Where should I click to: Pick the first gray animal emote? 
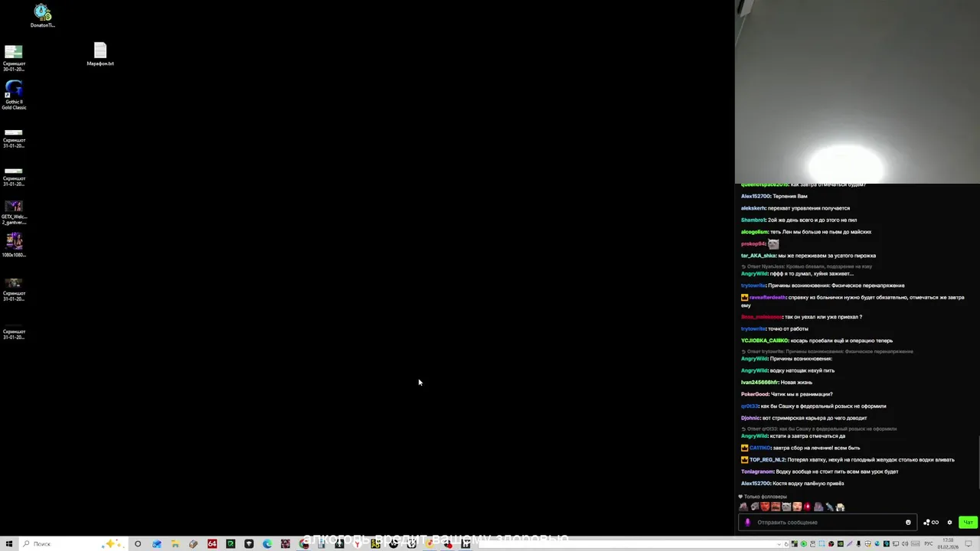pos(743,507)
